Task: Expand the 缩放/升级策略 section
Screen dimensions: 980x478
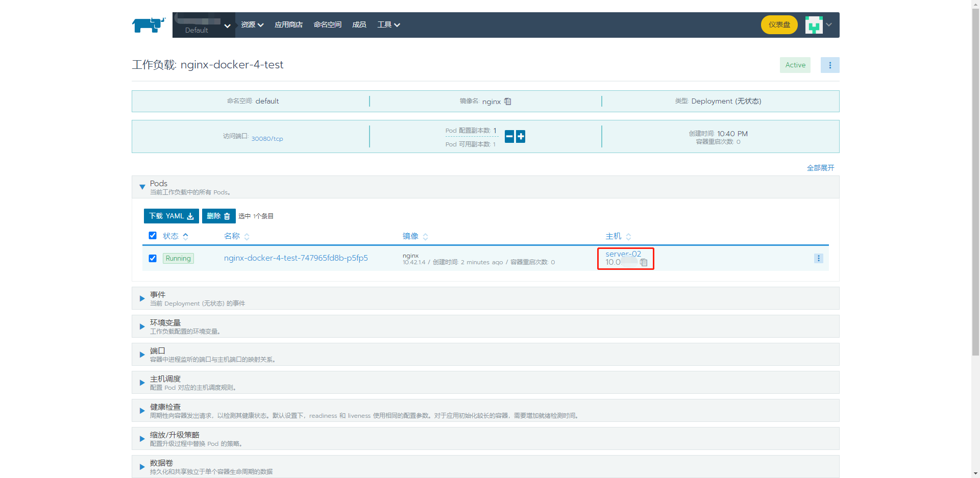Action: pyautogui.click(x=142, y=439)
